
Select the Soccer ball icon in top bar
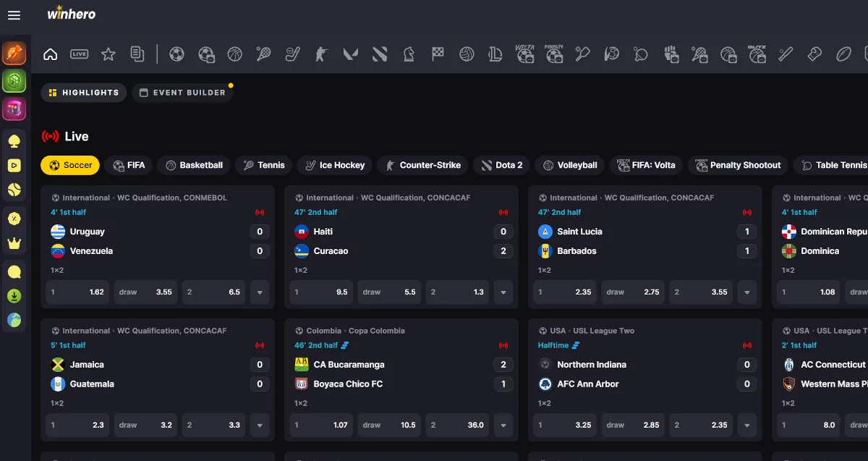pyautogui.click(x=176, y=54)
